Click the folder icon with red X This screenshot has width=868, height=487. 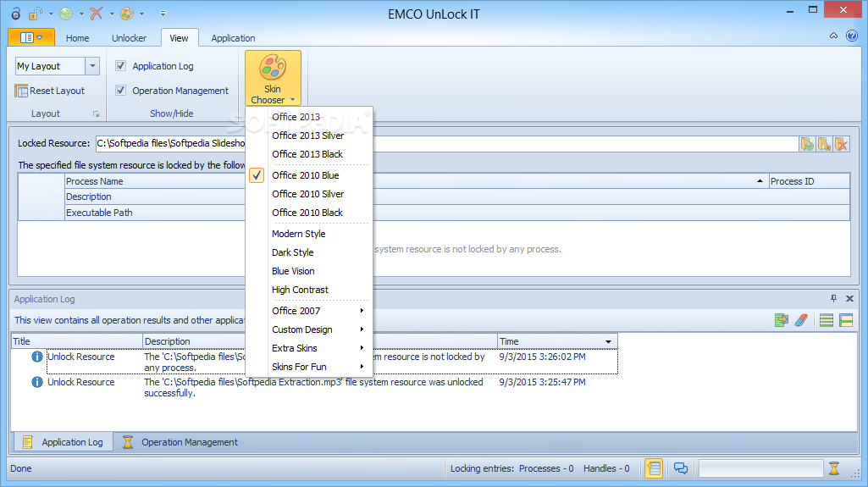coord(842,144)
